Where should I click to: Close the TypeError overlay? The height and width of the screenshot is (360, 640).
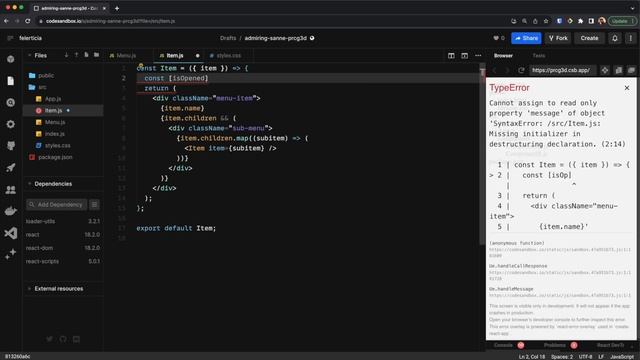tap(627, 88)
